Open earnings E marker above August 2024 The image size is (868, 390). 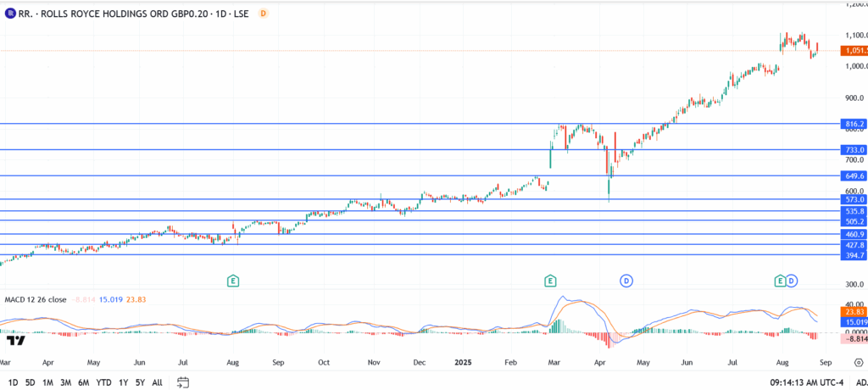tap(233, 281)
